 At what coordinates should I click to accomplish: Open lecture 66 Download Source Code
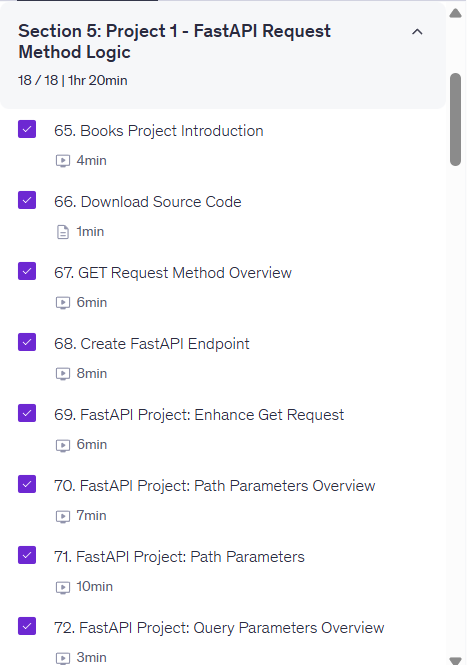[x=148, y=202]
